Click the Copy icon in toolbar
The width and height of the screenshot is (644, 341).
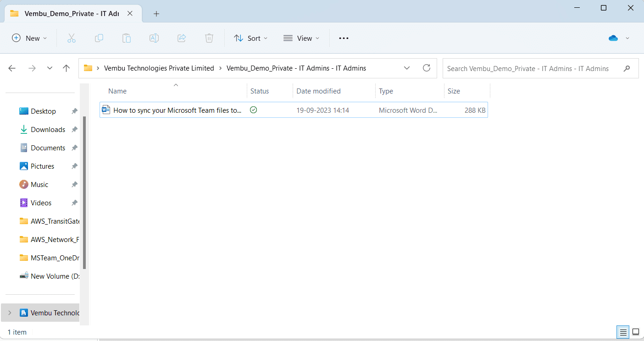coord(99,38)
